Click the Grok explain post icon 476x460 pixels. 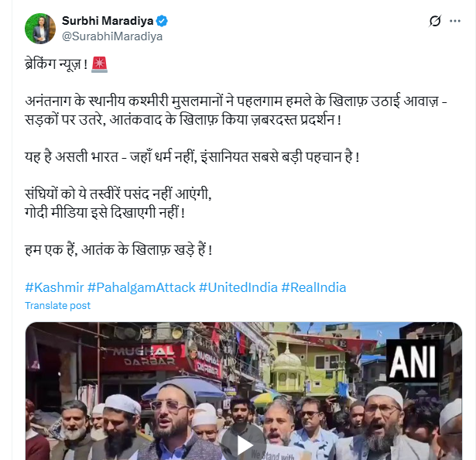[435, 21]
